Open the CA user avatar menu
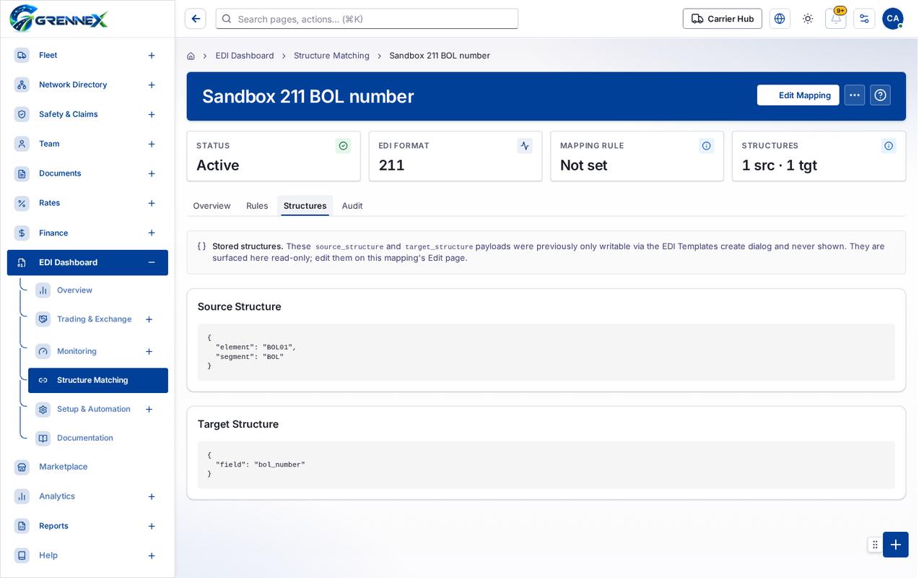The width and height of the screenshot is (924, 578). pyautogui.click(x=893, y=19)
